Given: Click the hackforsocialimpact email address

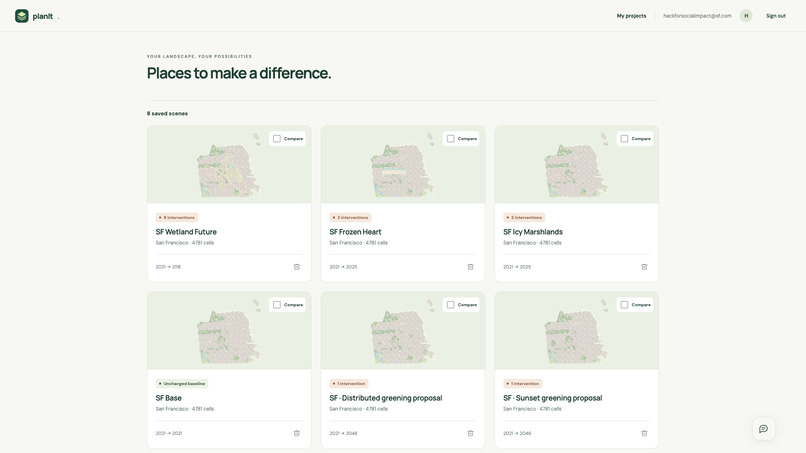Looking at the screenshot, I should (697, 16).
